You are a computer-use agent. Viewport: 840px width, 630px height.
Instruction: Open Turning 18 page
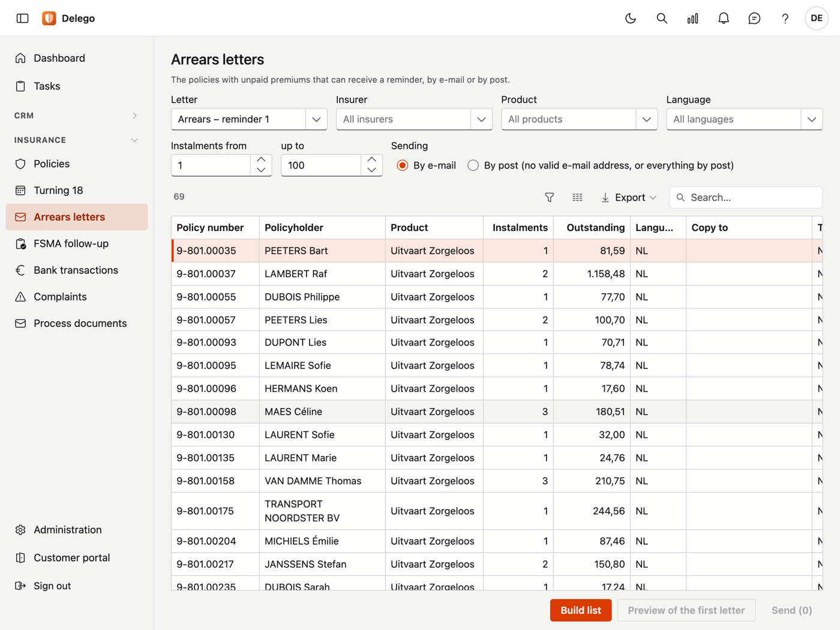click(x=77, y=190)
